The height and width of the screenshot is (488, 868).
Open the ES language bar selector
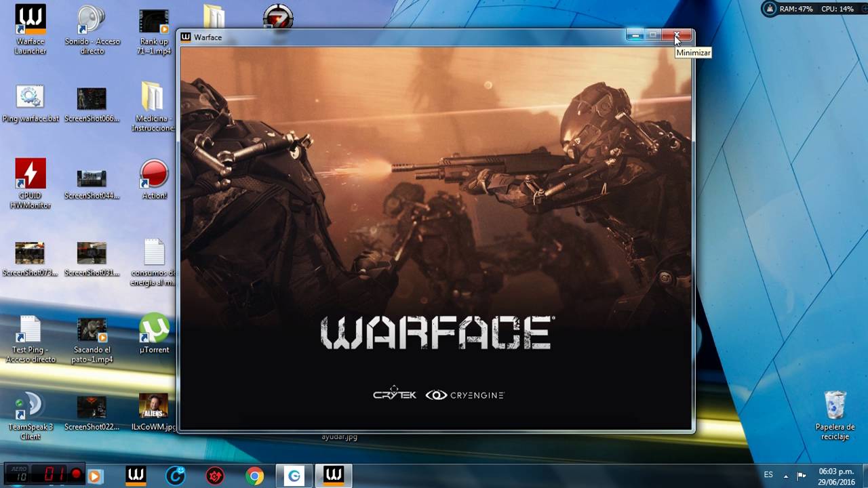coord(768,475)
